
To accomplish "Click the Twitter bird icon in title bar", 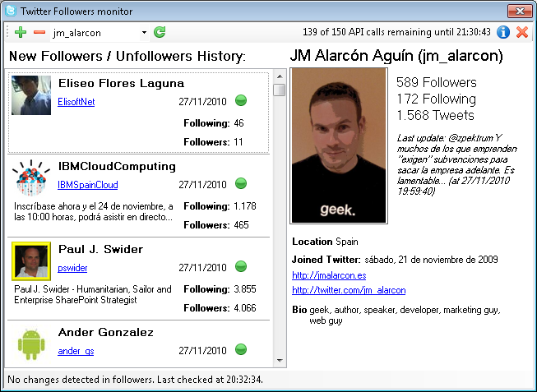I will point(11,11).
